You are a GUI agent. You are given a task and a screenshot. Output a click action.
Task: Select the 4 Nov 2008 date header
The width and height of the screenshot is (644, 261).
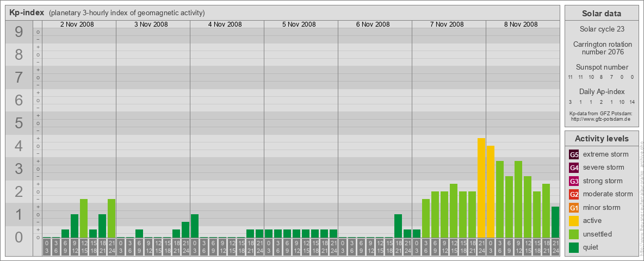coord(225,24)
